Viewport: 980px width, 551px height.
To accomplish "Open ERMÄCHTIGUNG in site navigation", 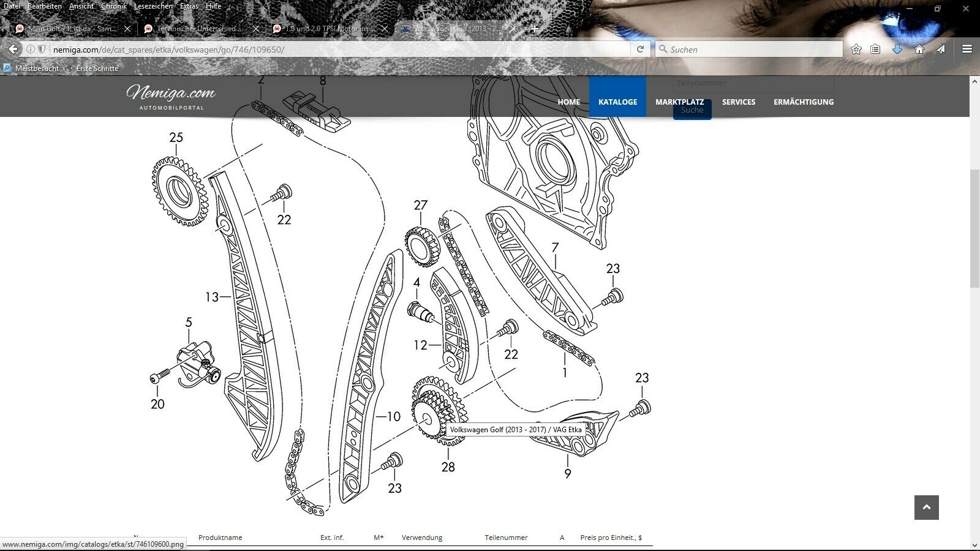I will (804, 102).
